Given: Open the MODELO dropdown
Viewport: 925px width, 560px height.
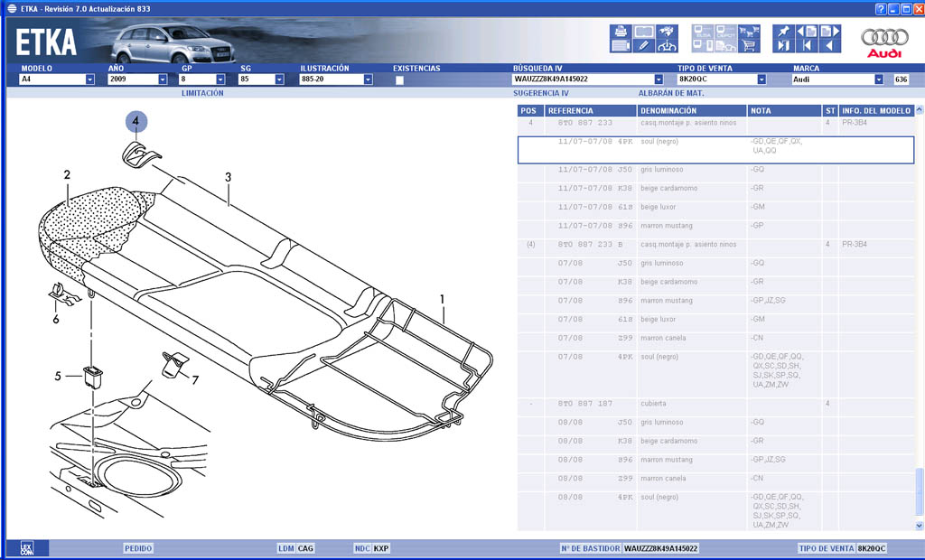Looking at the screenshot, I should click(89, 79).
